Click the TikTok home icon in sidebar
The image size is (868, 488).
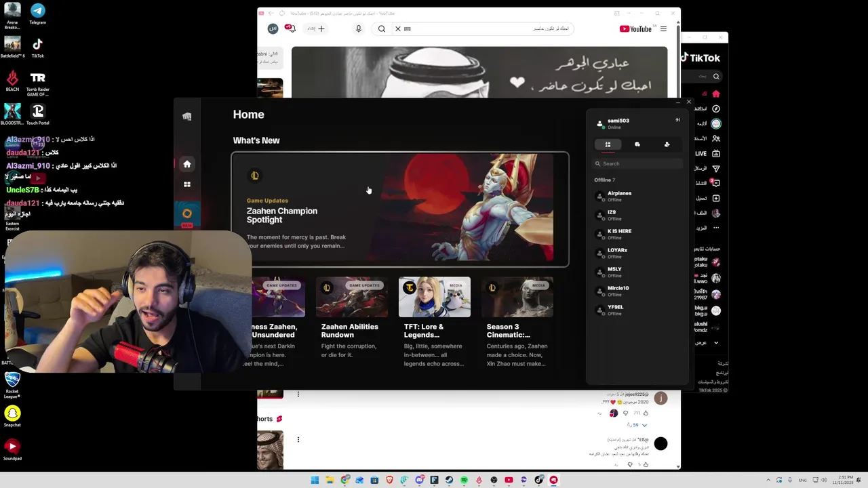pyautogui.click(x=716, y=94)
